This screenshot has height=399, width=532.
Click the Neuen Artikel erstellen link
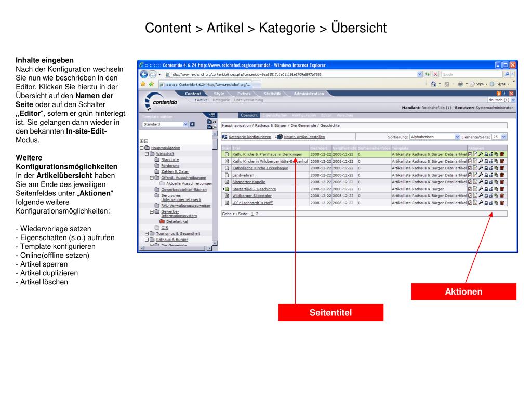(304, 137)
